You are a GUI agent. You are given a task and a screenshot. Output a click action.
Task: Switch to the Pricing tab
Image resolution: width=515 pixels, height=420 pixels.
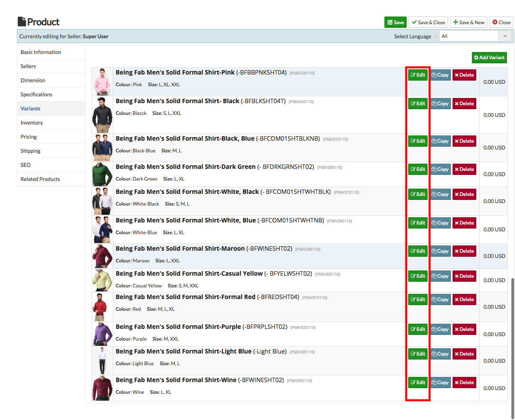(x=51, y=137)
